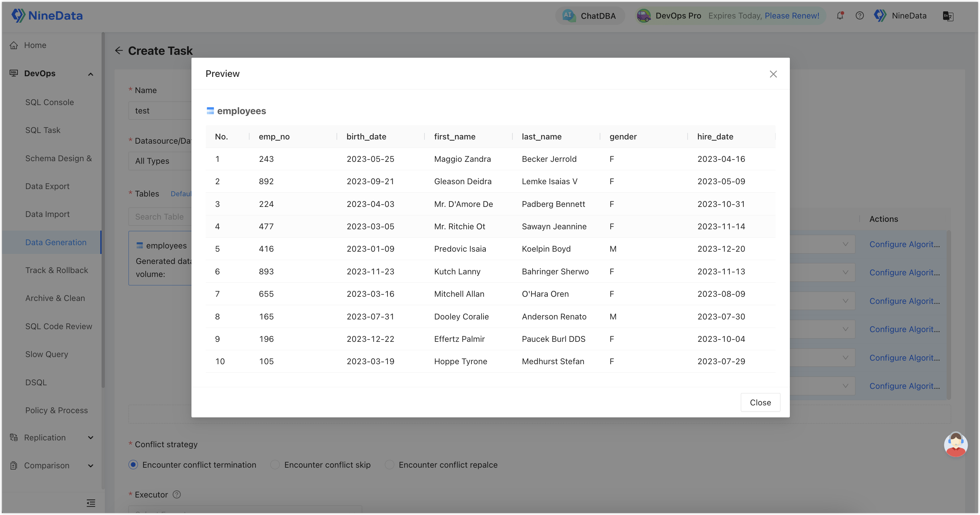Click the Comparison icon in sidebar
Viewport: 980px width, 515px height.
pyautogui.click(x=14, y=466)
